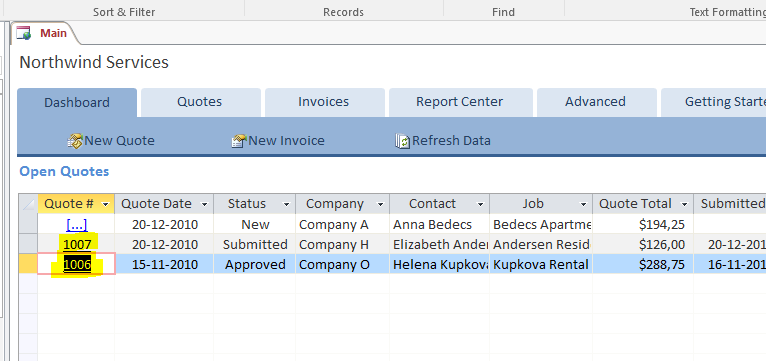Open Company column filter dropdown
766x361 pixels.
point(380,204)
